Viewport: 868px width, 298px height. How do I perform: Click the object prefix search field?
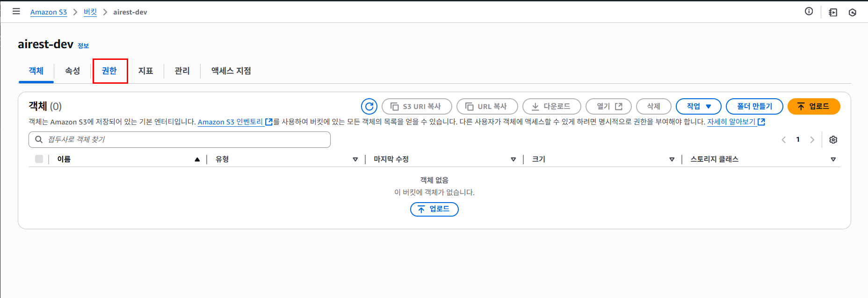point(180,139)
